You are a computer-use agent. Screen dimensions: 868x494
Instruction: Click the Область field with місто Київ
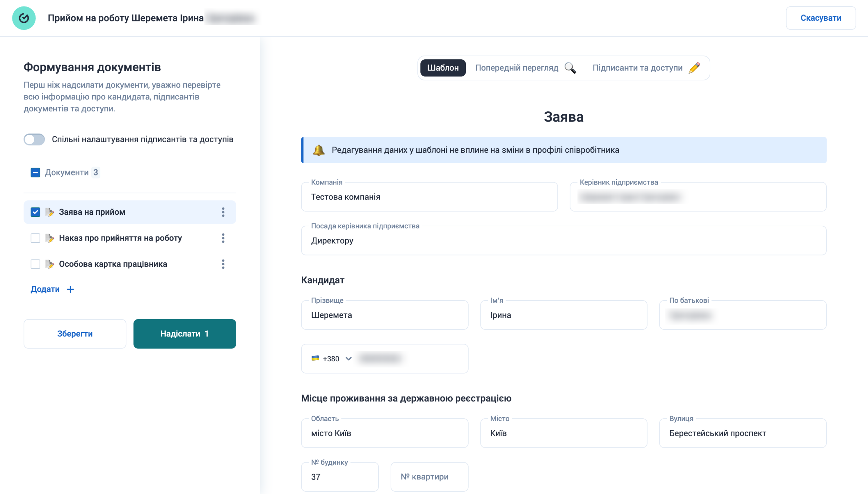tap(384, 433)
